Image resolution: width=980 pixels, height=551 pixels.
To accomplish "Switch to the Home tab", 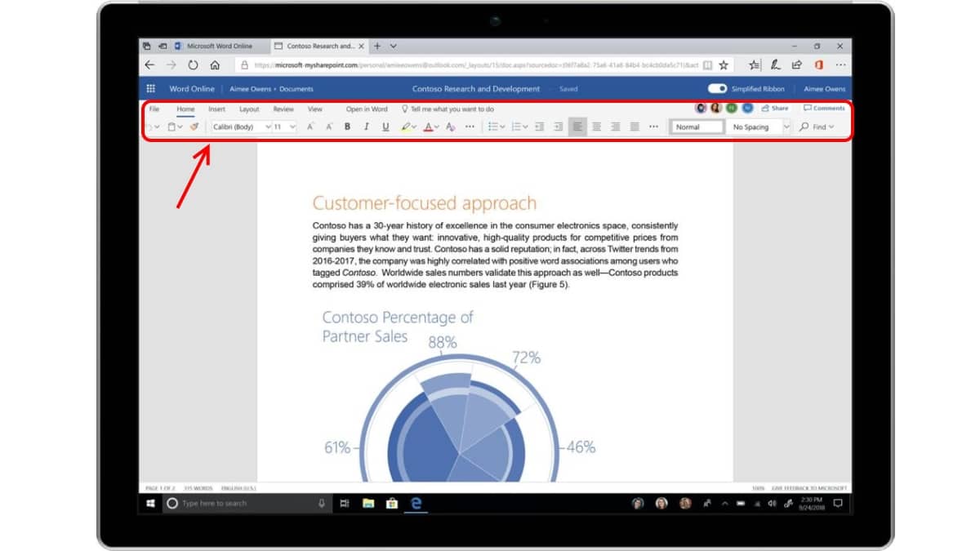I will coord(185,109).
